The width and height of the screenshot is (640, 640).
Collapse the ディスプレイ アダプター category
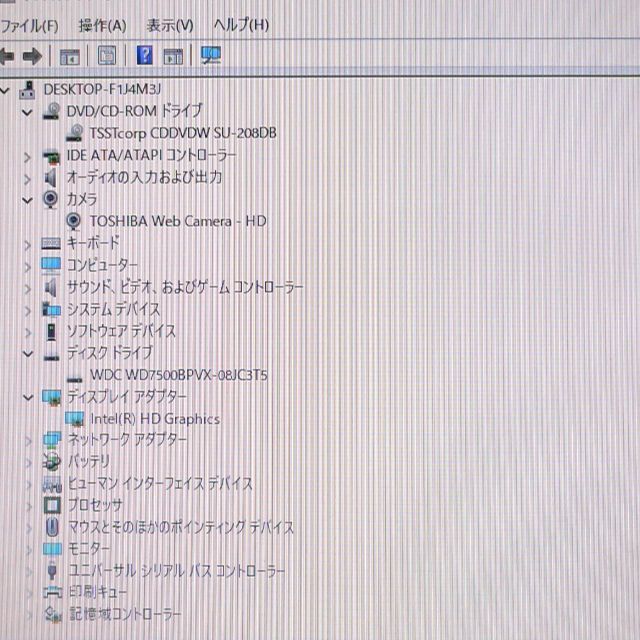(x=28, y=397)
